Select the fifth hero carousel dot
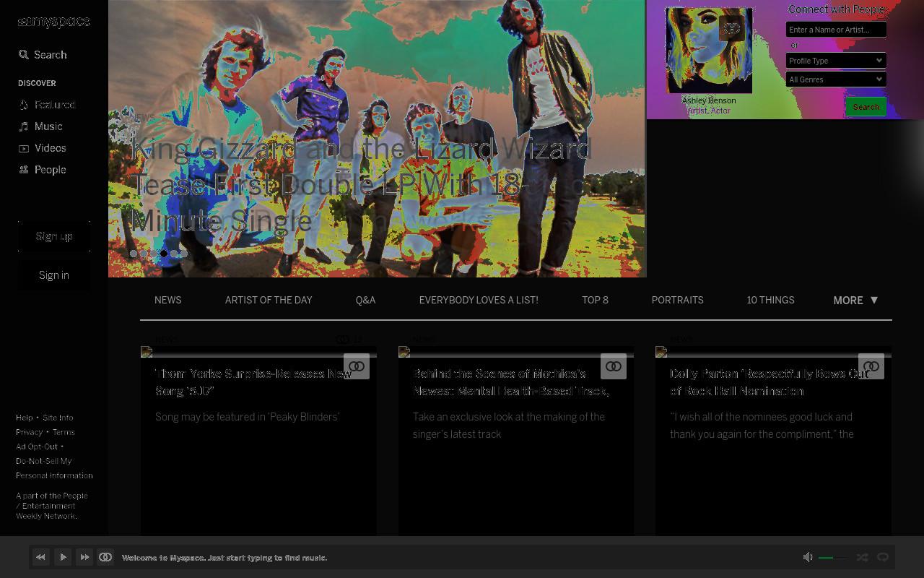This screenshot has width=924, height=578. [x=174, y=254]
